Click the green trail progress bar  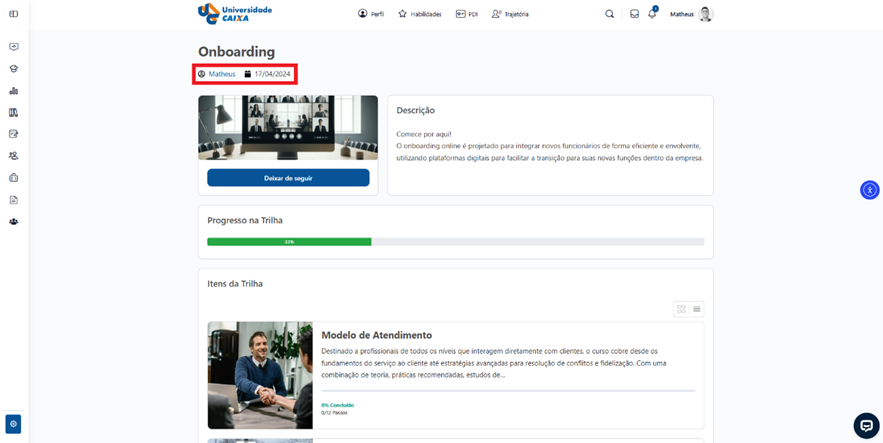(x=289, y=242)
